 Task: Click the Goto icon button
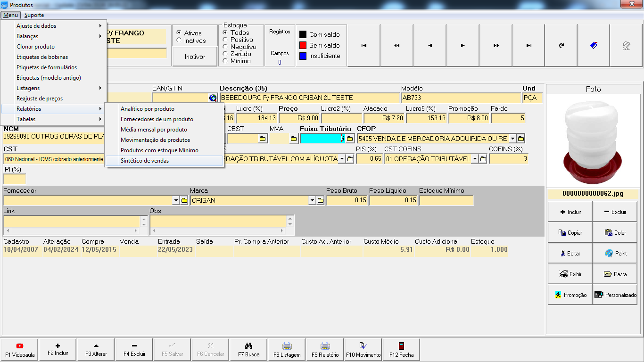point(626,45)
